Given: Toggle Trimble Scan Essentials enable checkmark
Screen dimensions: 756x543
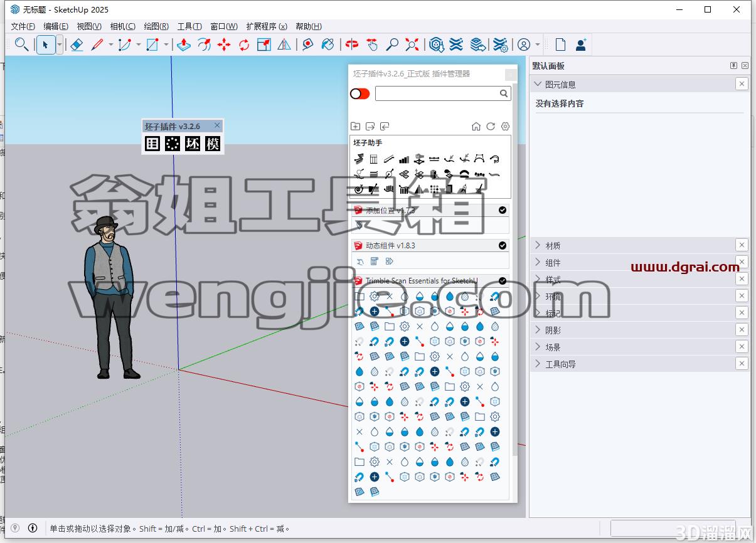Looking at the screenshot, I should pyautogui.click(x=503, y=280).
